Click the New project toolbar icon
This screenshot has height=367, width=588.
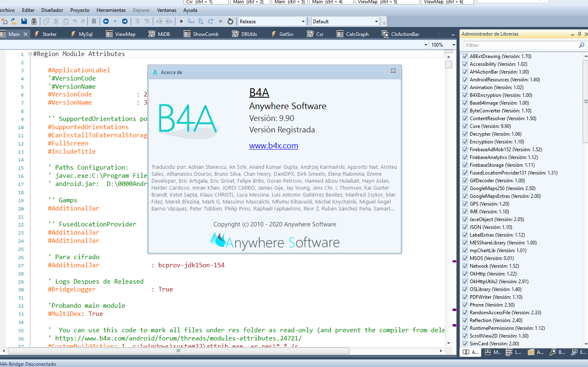pyautogui.click(x=4, y=21)
